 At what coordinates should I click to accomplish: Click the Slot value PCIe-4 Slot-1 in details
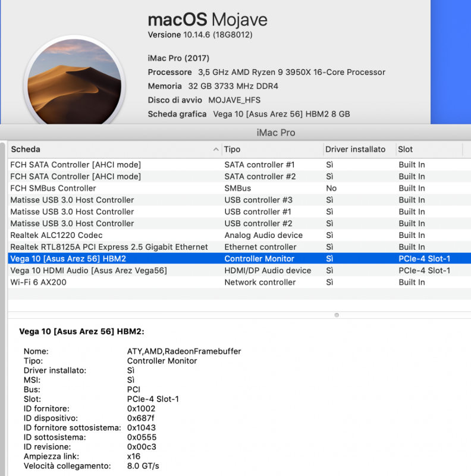153,399
